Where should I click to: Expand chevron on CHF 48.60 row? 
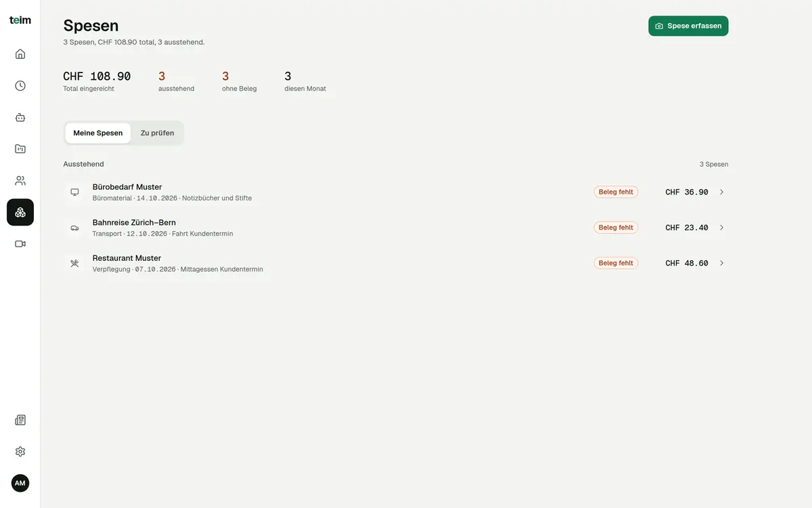pyautogui.click(x=721, y=263)
